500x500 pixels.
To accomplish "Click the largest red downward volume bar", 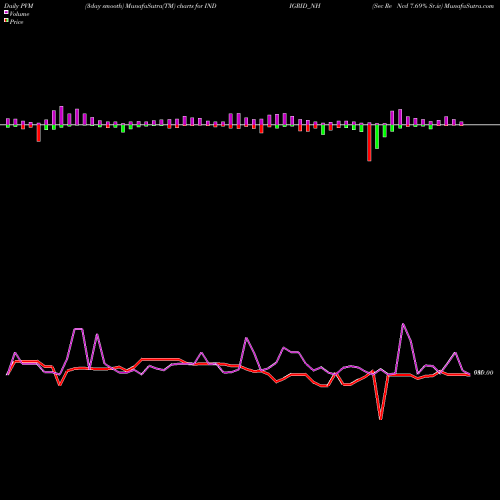I will (369, 143).
